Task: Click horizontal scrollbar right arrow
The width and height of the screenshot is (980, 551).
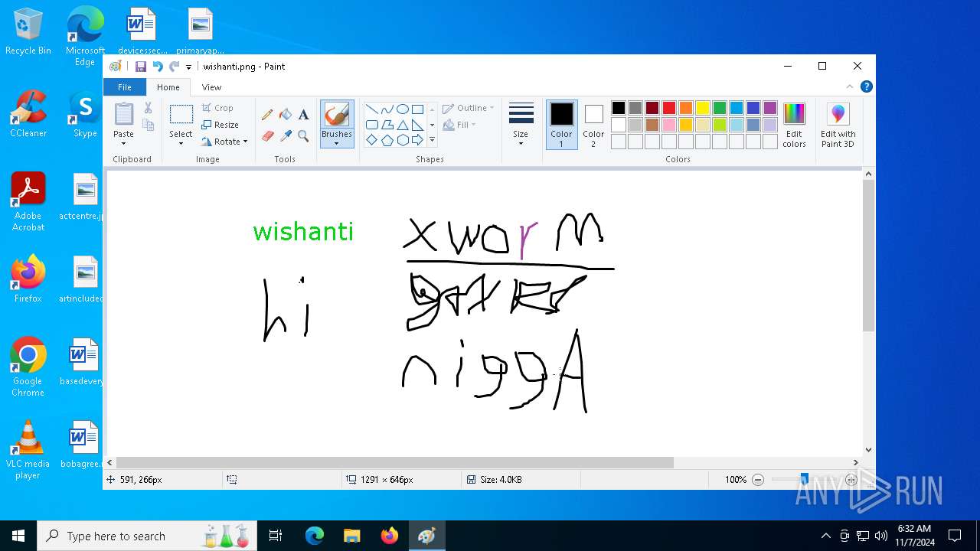Action: pos(855,462)
